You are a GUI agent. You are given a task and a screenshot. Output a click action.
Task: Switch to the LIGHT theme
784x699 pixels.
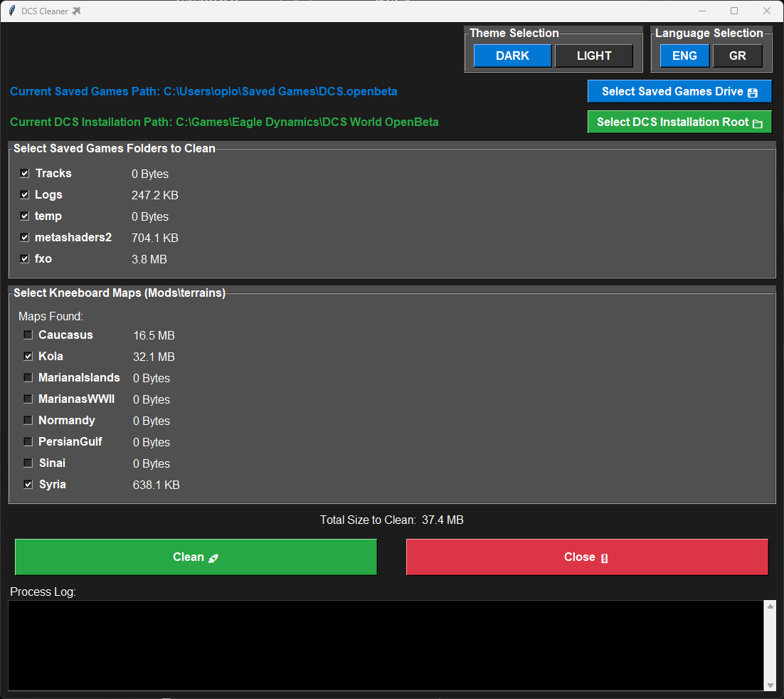(x=594, y=56)
